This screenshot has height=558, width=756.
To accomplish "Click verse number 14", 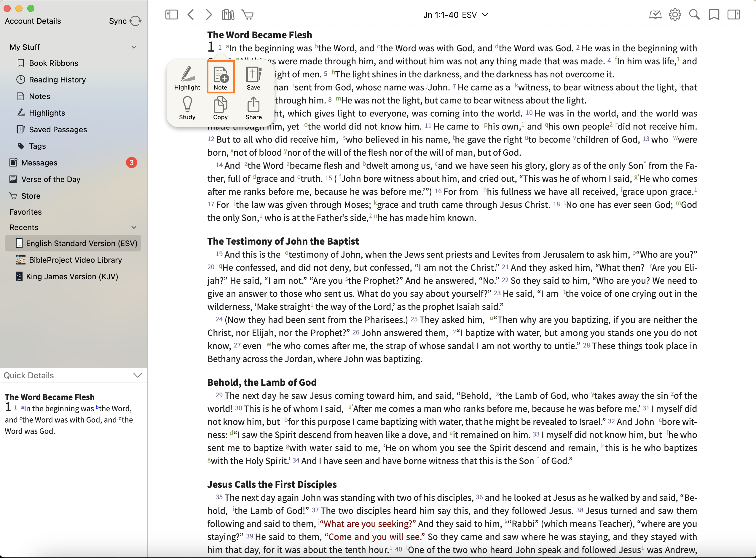I will click(219, 165).
